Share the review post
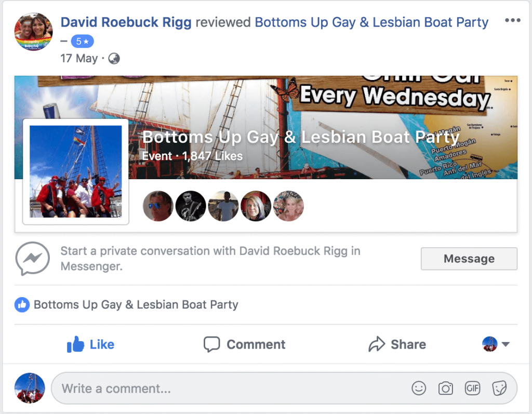The height and width of the screenshot is (414, 532). pyautogui.click(x=397, y=344)
